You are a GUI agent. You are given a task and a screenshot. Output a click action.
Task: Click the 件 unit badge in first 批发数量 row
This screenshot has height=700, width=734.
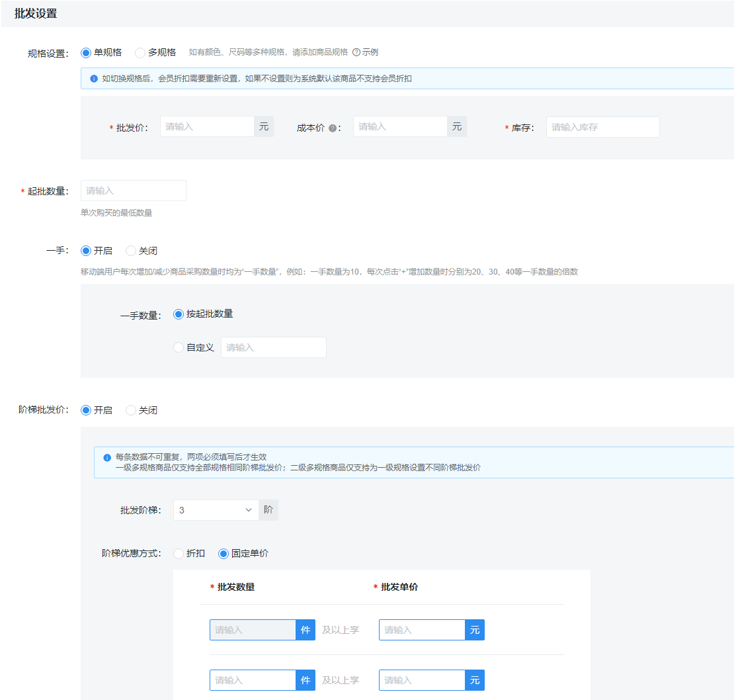[x=305, y=629]
